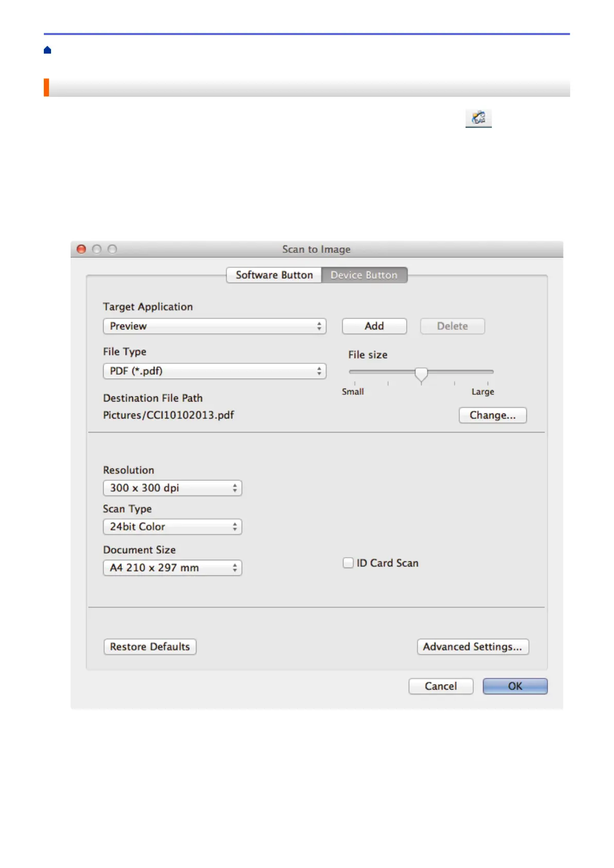Click the Restore Defaults button
614x868 pixels.
click(150, 647)
